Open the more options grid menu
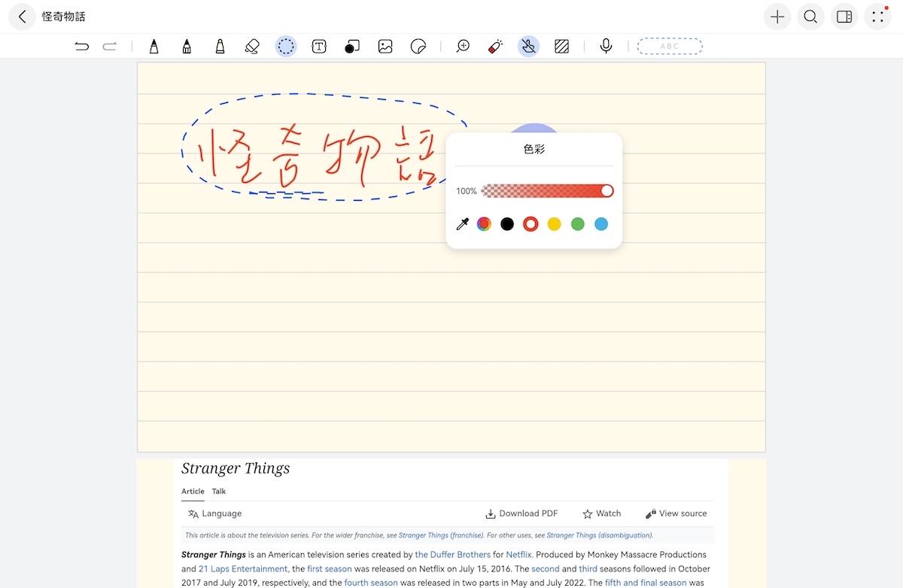 click(877, 17)
